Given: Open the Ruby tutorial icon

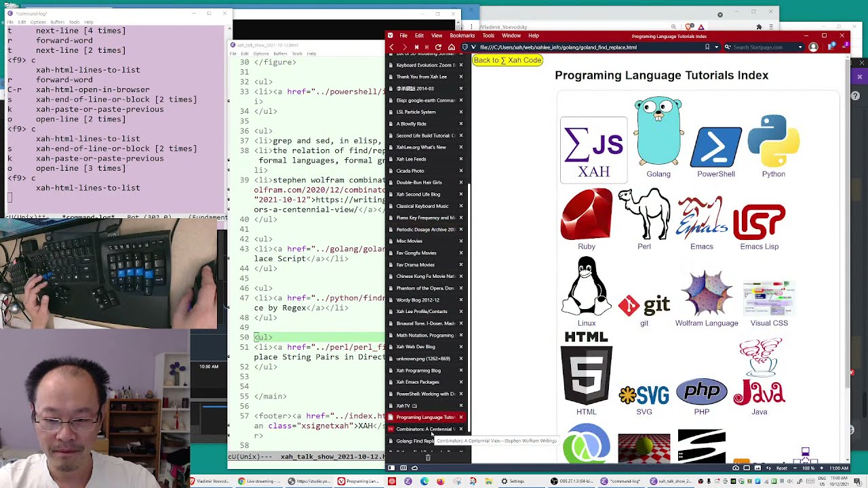Looking at the screenshot, I should click(x=587, y=214).
